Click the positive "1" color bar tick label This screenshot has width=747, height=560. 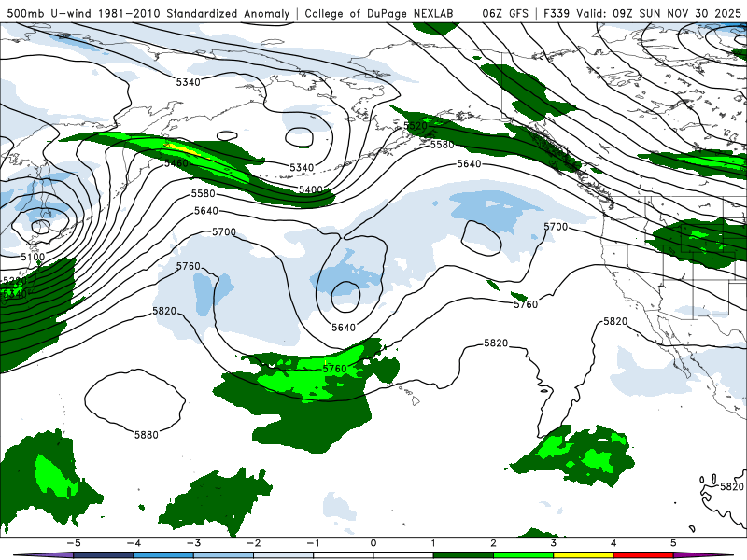[433, 543]
